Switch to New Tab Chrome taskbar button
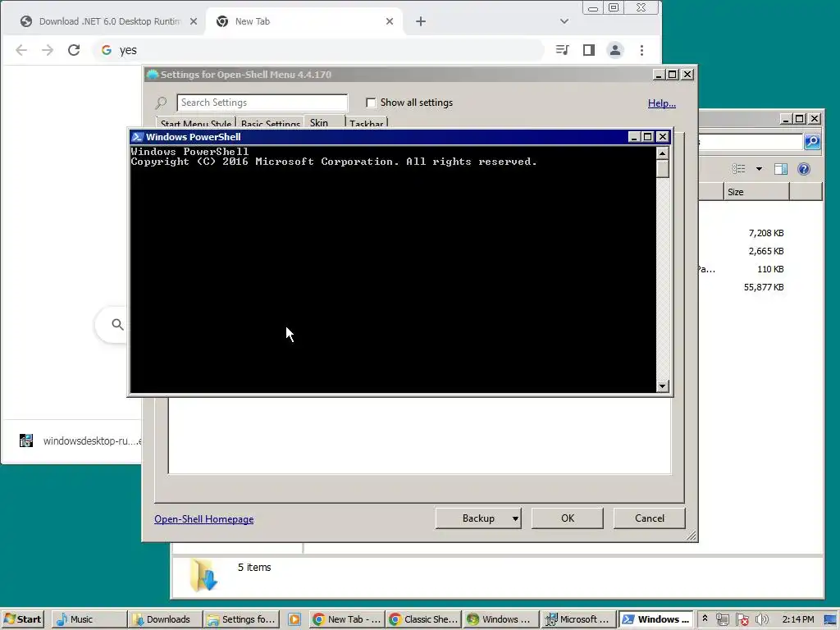Viewport: 840px width, 630px height. (347, 619)
